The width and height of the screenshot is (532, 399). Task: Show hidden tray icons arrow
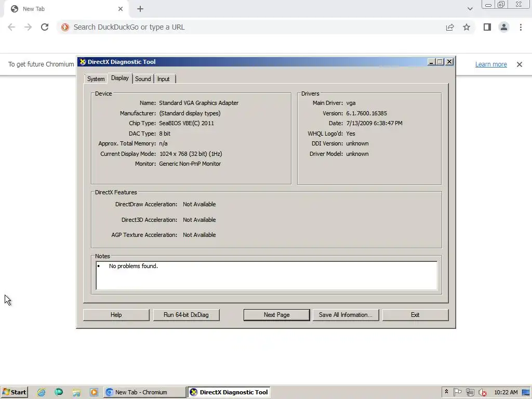tap(446, 392)
